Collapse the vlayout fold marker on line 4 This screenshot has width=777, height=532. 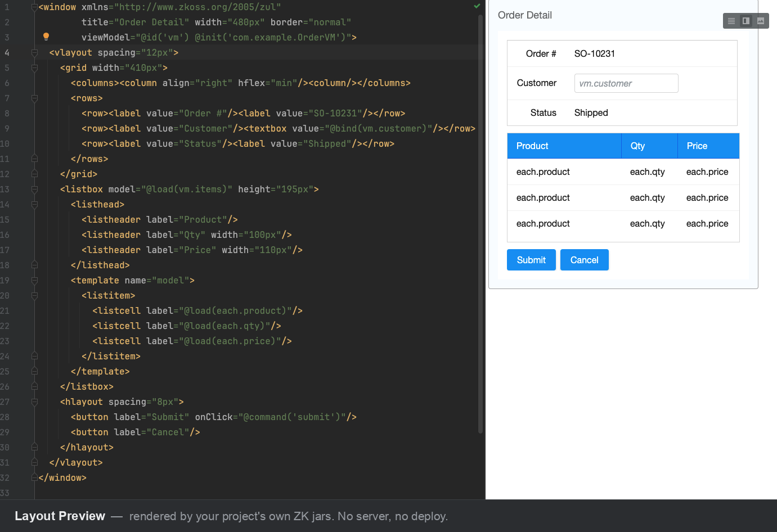(35, 52)
